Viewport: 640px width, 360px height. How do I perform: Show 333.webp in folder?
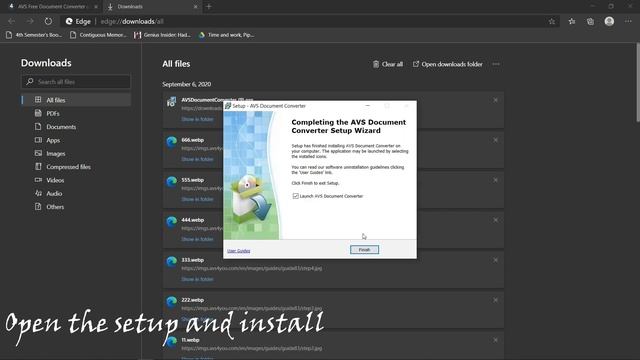coord(197,279)
